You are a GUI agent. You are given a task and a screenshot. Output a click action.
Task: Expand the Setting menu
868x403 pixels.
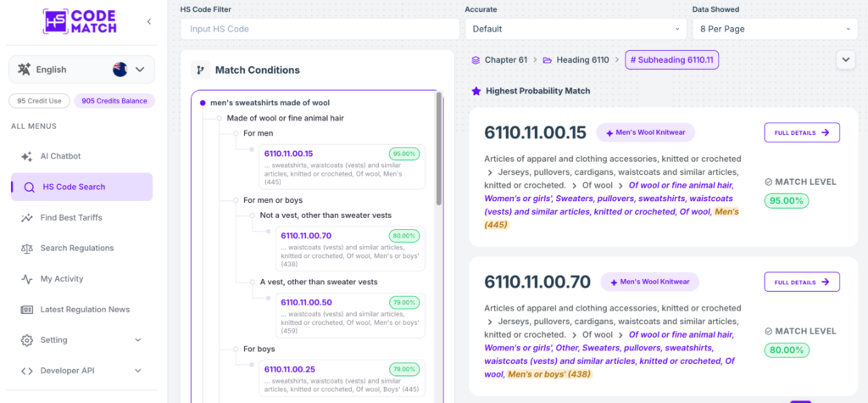pyautogui.click(x=81, y=340)
